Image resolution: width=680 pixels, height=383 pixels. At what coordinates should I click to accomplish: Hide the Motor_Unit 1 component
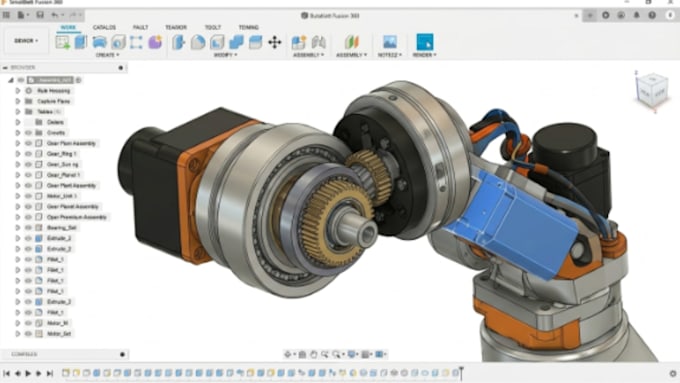pos(29,196)
